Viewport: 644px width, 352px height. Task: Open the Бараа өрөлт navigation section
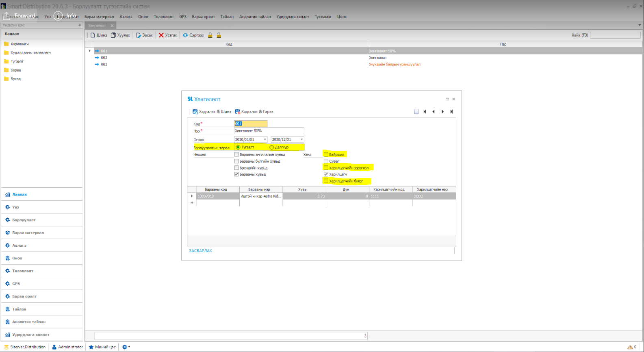pyautogui.click(x=42, y=296)
